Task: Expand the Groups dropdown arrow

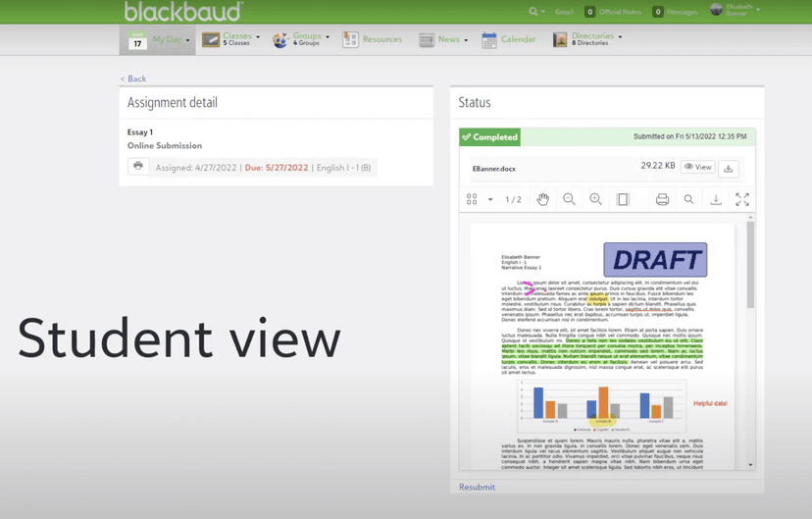Action: tap(328, 36)
